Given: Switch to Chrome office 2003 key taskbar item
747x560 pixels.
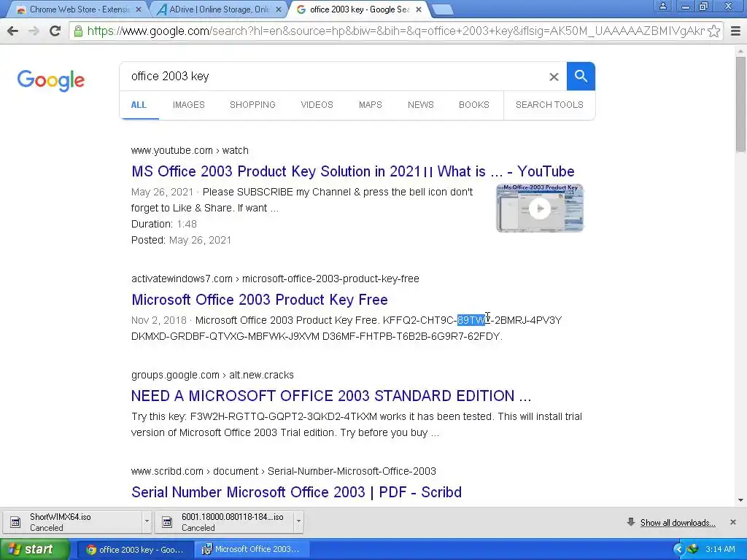Looking at the screenshot, I should (x=135, y=550).
